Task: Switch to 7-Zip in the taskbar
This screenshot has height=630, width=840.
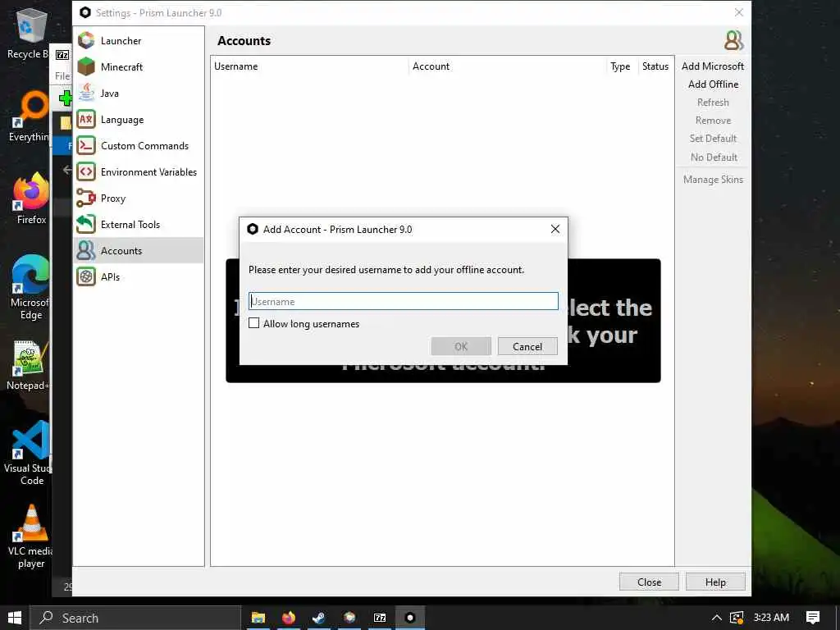Action: (380, 618)
